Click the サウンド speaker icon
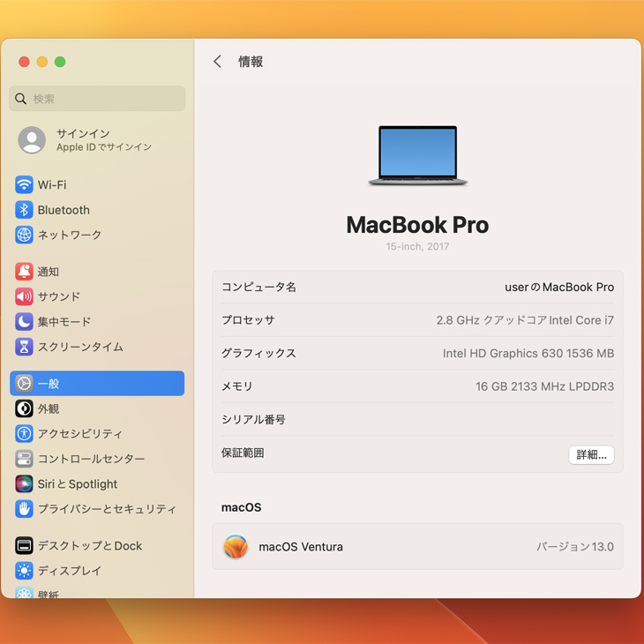This screenshot has height=644, width=644. coord(24,296)
